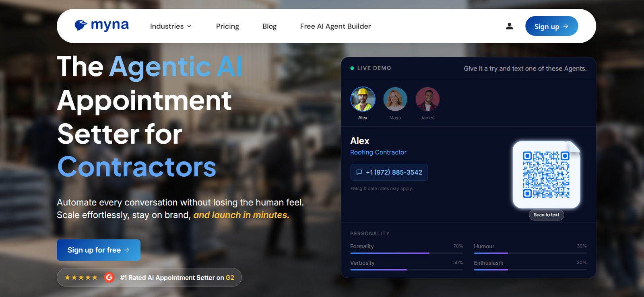The image size is (644, 297).
Task: Click the QR code image
Action: pos(546,175)
